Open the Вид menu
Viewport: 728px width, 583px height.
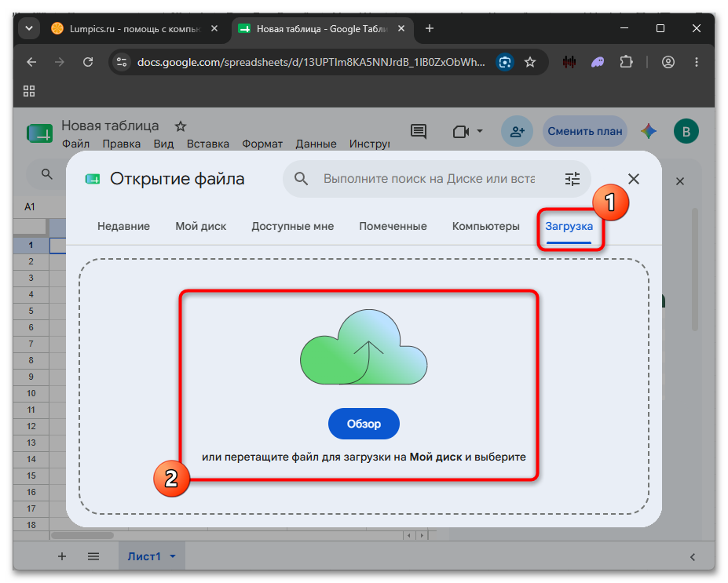click(163, 144)
